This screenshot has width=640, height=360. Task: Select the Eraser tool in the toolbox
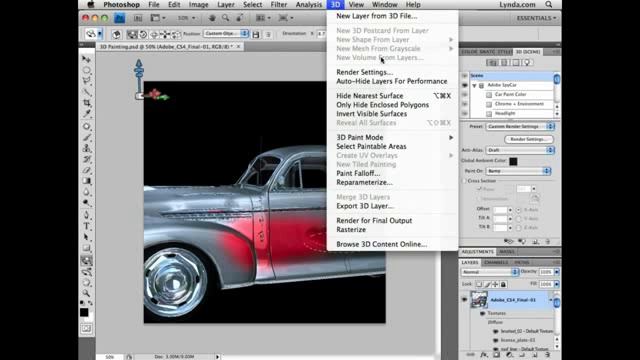coord(87,170)
